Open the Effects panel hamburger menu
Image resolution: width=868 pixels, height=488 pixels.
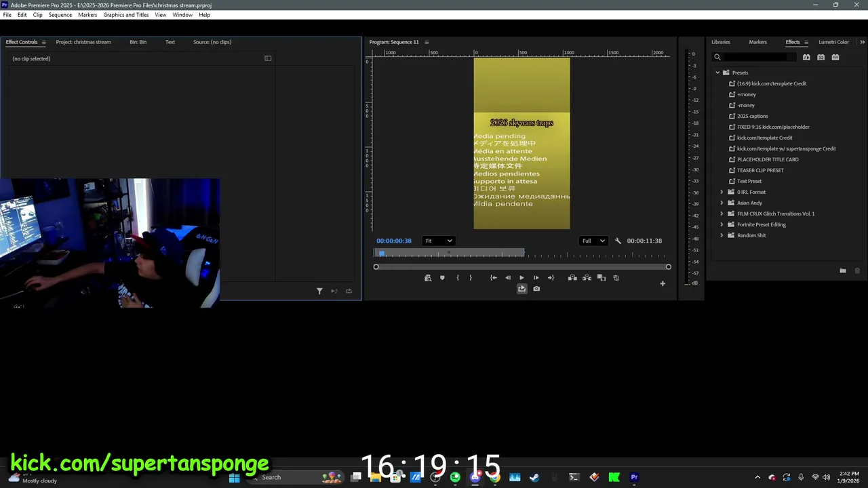[x=806, y=42]
